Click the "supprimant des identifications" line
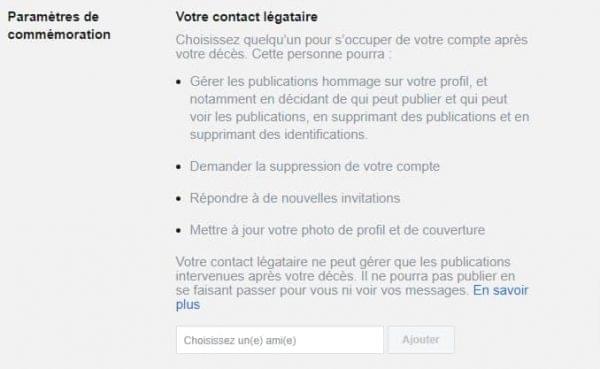This screenshot has height=369, width=600. point(279,134)
